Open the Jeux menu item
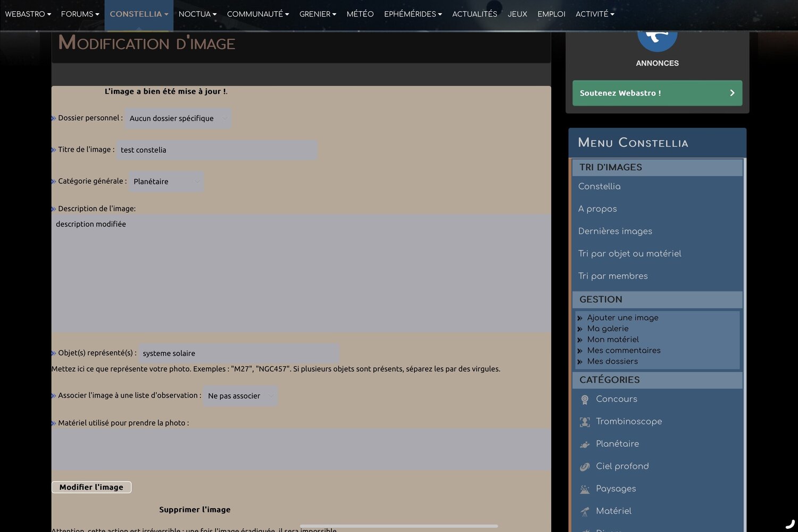The width and height of the screenshot is (798, 532). [517, 14]
